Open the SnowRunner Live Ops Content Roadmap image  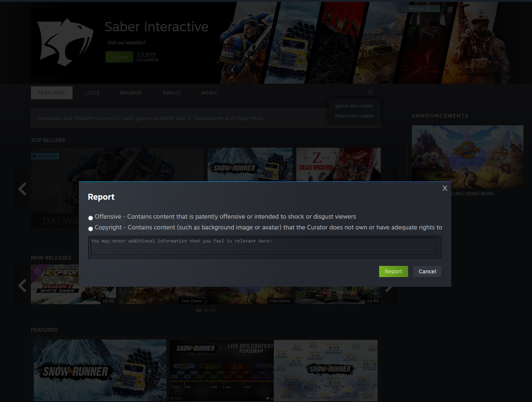point(222,370)
